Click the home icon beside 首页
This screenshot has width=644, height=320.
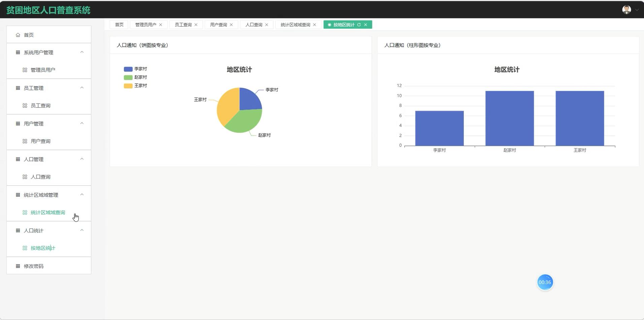click(x=18, y=35)
